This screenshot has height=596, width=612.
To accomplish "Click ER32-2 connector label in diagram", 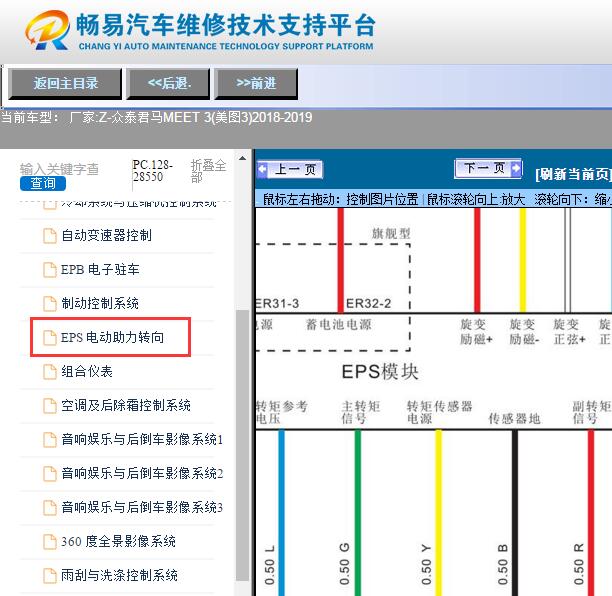I will [x=368, y=303].
